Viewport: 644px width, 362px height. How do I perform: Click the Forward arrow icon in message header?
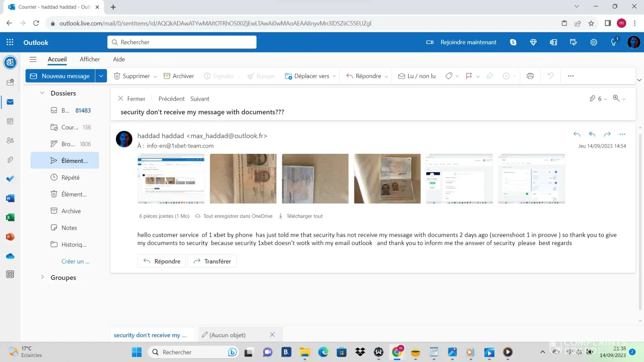607,134
